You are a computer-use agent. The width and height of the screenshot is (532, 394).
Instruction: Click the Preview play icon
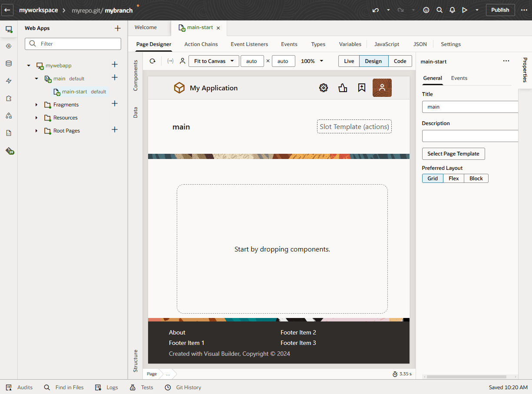tap(465, 10)
